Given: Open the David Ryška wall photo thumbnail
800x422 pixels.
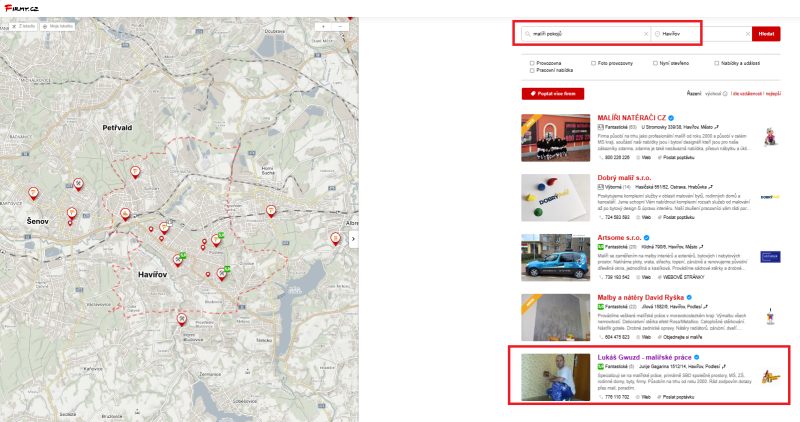Looking at the screenshot, I should 556,317.
